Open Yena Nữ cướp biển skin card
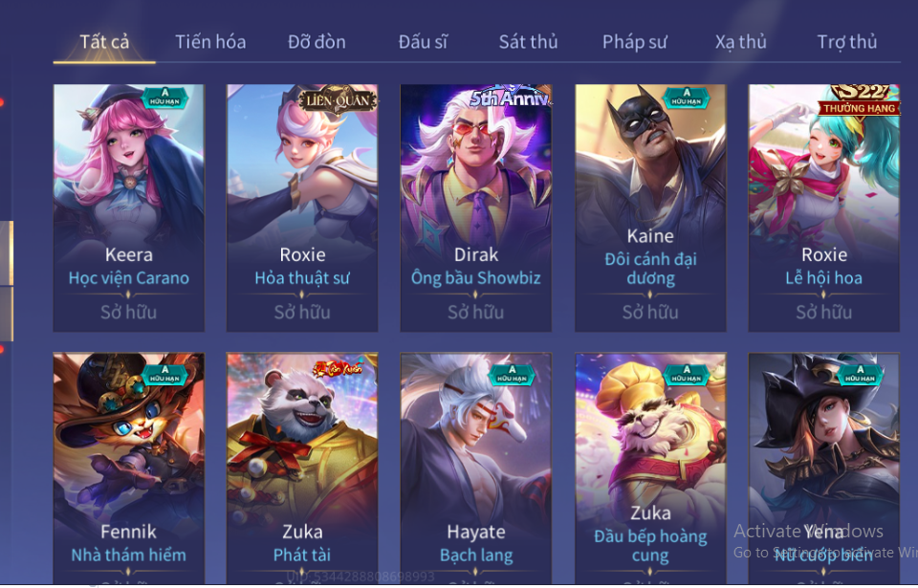918x588 pixels. pyautogui.click(x=823, y=468)
